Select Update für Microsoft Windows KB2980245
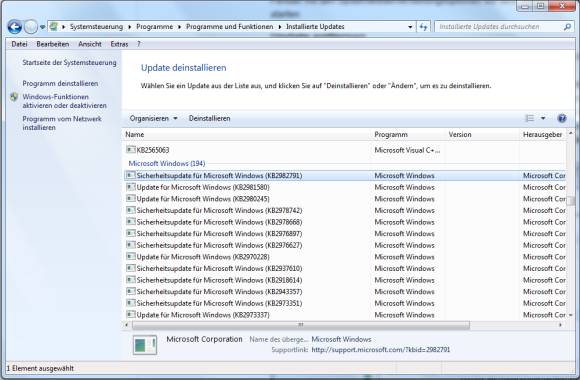This screenshot has height=380, width=580. (x=345, y=199)
